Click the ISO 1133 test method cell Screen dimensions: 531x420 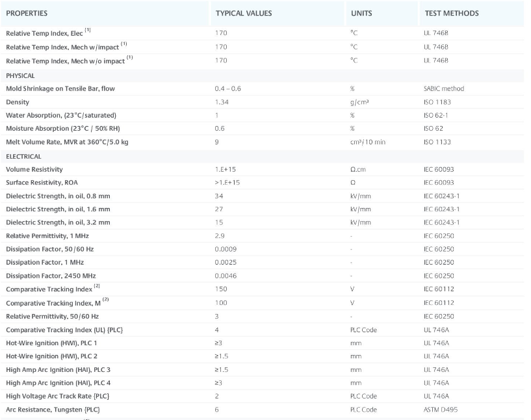pos(437,142)
